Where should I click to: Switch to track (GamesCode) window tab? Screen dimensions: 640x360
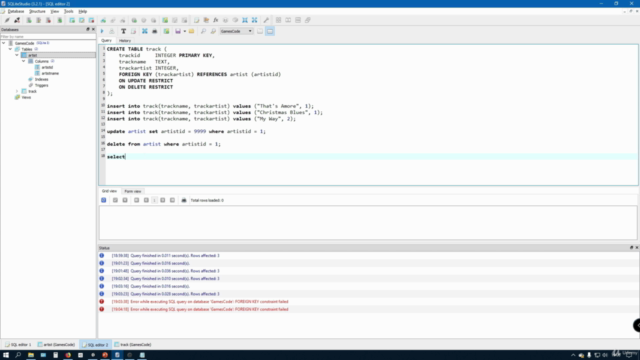(133, 344)
